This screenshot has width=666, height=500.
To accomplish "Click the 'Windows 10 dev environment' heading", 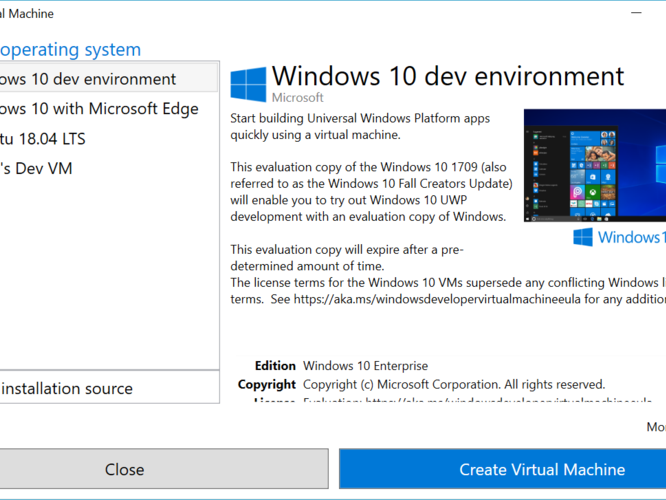I will click(x=448, y=76).
